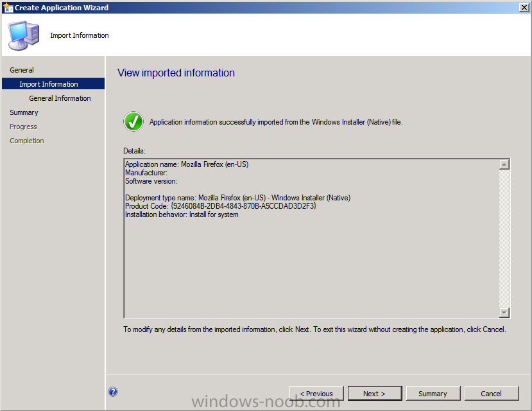Click 'Installation behavior: Install for system' line
Viewport: 532px width, 411px height.
click(182, 214)
